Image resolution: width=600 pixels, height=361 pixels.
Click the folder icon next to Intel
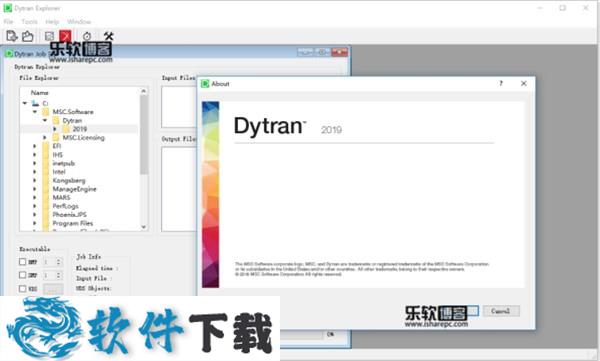[46, 172]
